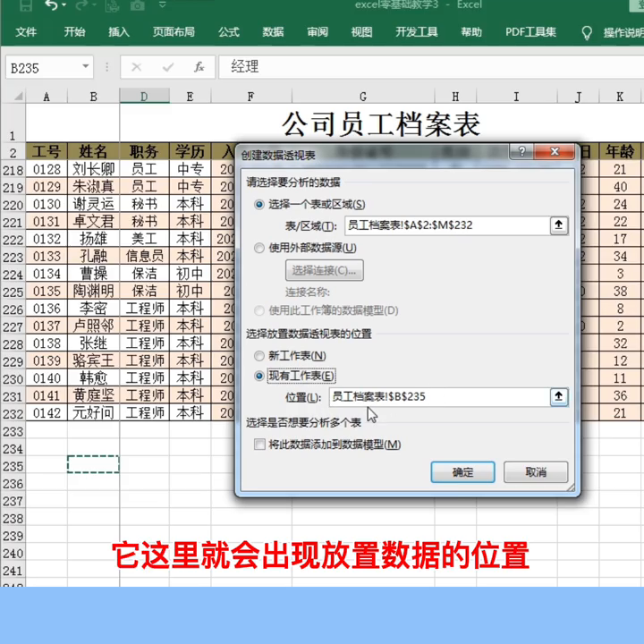This screenshot has height=644, width=644.
Task: Click the 工号 header cell
Action: click(x=47, y=151)
